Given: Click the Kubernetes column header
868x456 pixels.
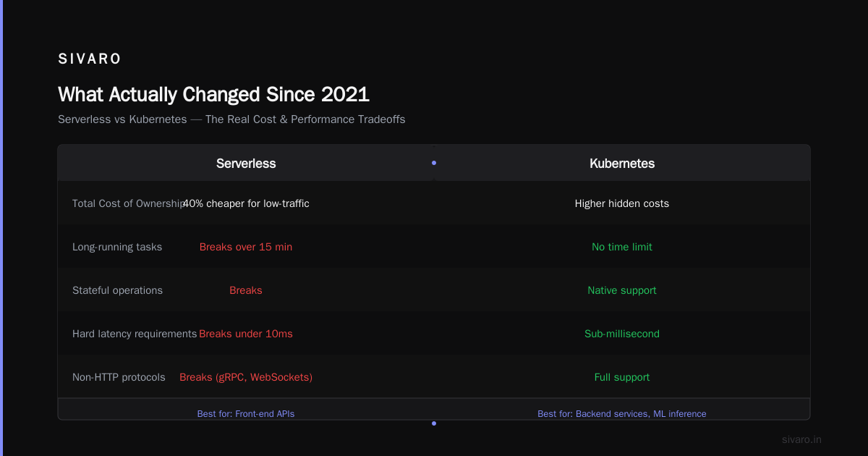Looking at the screenshot, I should pos(622,164).
